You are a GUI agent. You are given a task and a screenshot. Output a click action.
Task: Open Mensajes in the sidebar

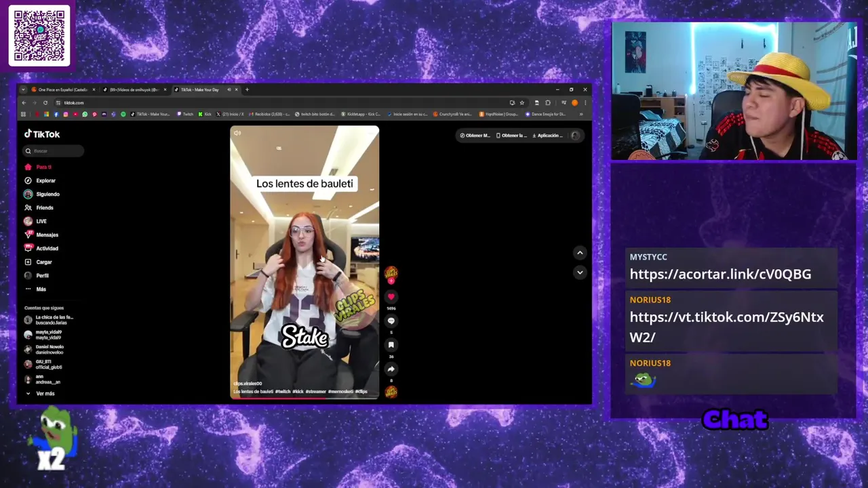coord(41,235)
